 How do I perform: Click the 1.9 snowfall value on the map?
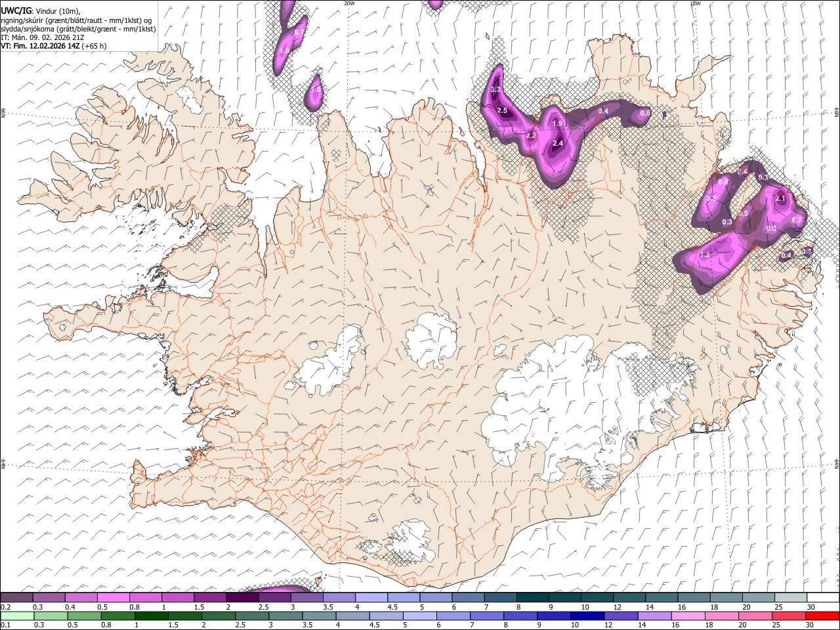pos(557,124)
